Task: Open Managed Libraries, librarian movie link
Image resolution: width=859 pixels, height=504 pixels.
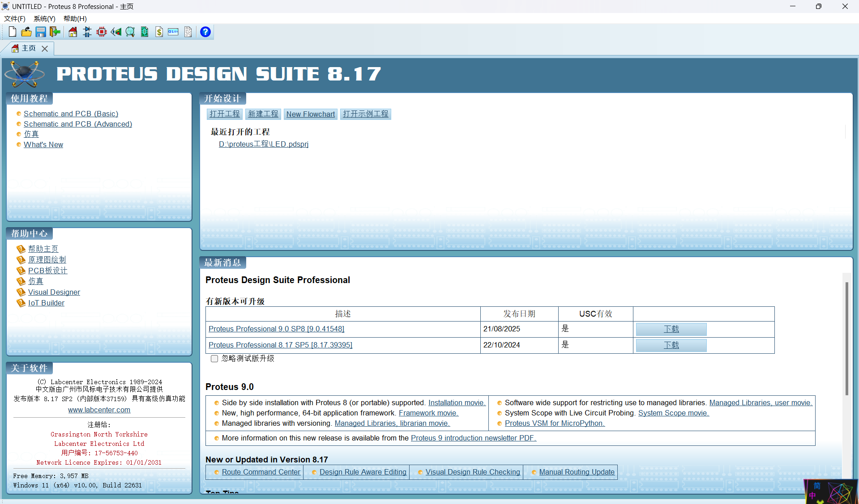Action: 392,423
